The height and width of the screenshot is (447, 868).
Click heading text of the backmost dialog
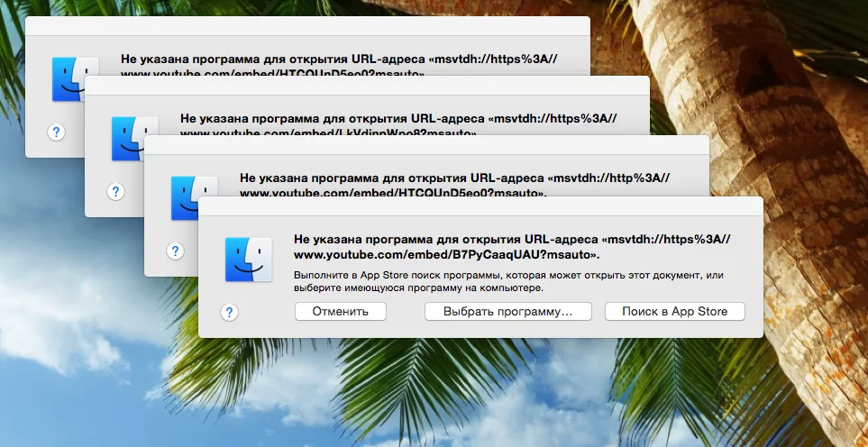(339, 64)
